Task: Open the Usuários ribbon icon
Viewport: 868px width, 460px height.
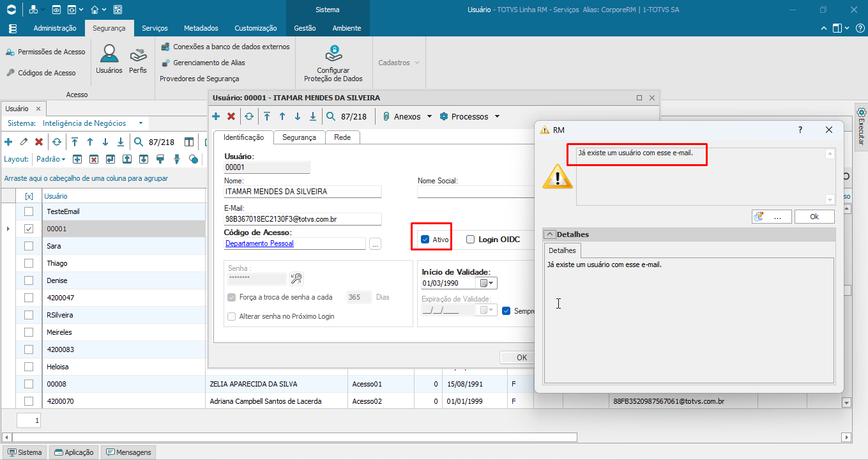Action: pyautogui.click(x=109, y=59)
